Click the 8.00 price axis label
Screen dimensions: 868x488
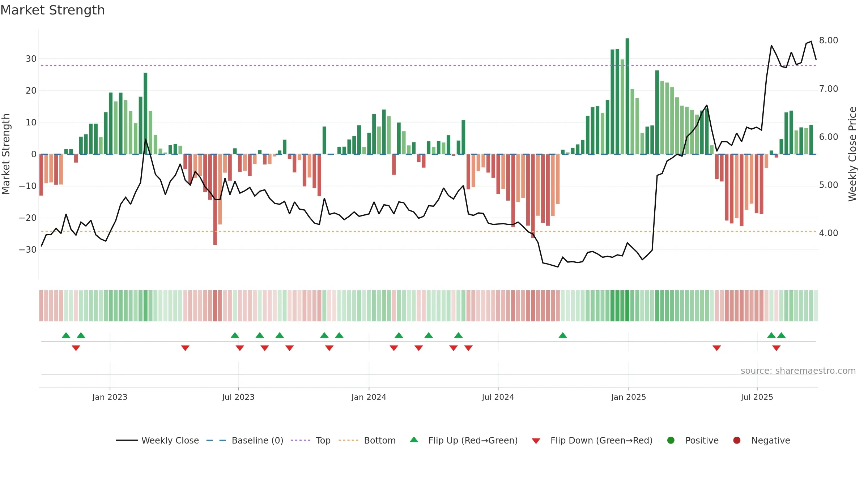tap(829, 40)
